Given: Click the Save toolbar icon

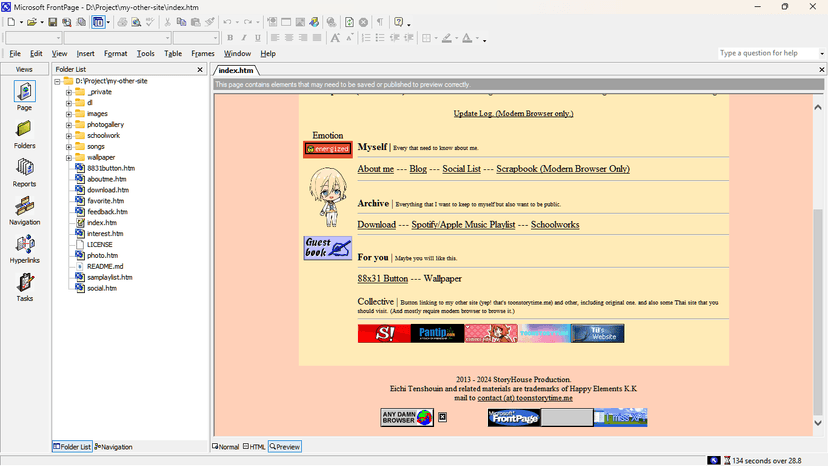Looking at the screenshot, I should (53, 22).
